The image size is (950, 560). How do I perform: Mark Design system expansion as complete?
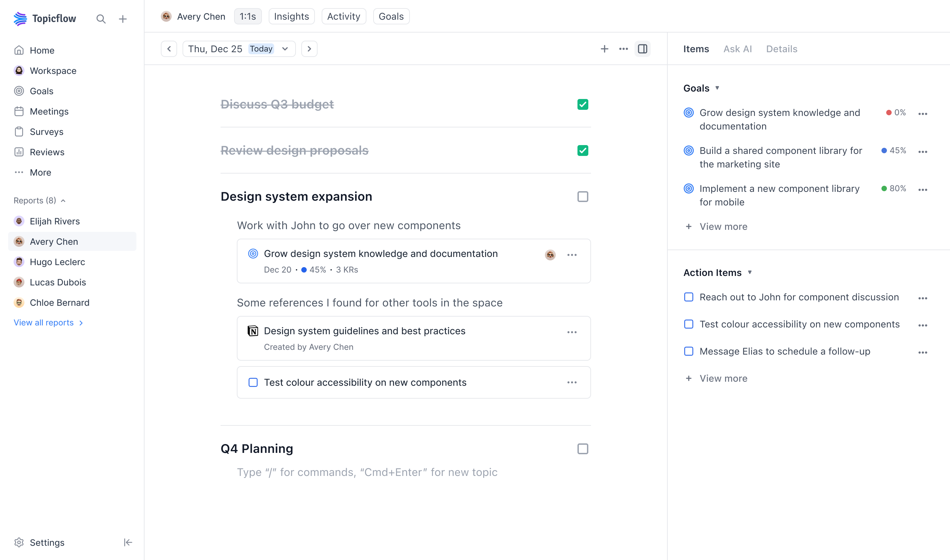coord(583,196)
